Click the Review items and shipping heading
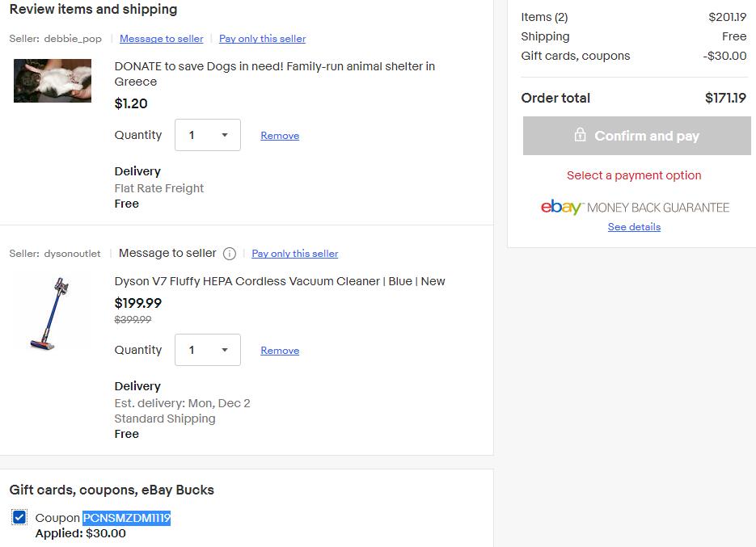Image resolution: width=756 pixels, height=547 pixels. point(93,9)
